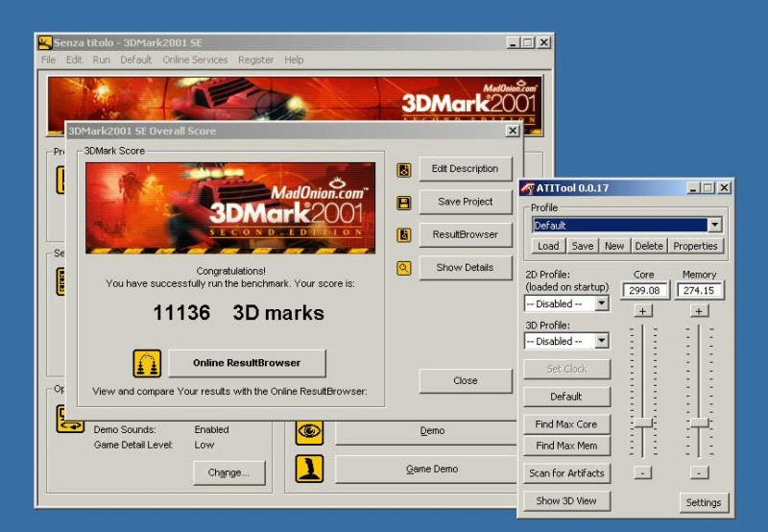This screenshot has width=768, height=532.
Task: Decrease Core clock with minus button
Action: [x=643, y=472]
